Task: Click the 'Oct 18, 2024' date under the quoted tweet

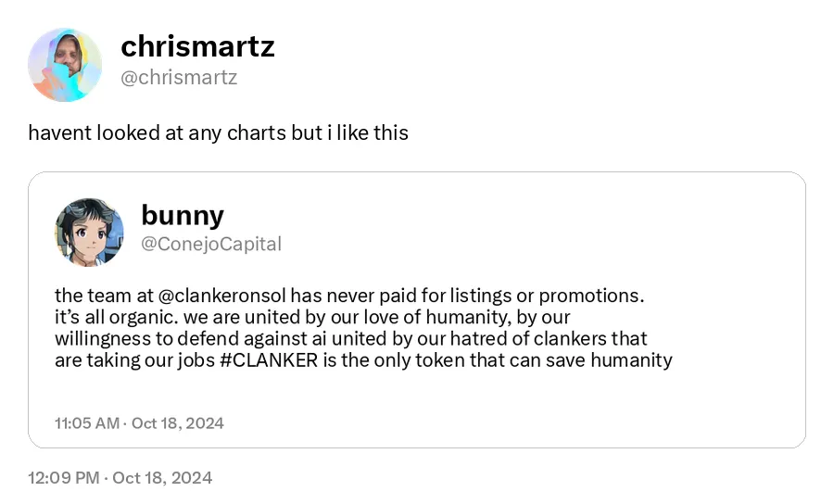Action: point(178,423)
